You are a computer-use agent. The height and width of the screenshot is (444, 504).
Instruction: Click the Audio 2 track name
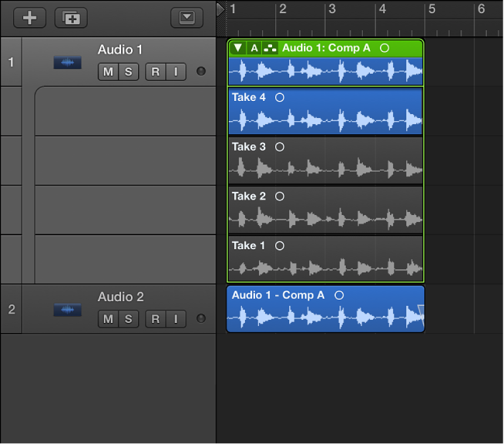[x=120, y=297]
